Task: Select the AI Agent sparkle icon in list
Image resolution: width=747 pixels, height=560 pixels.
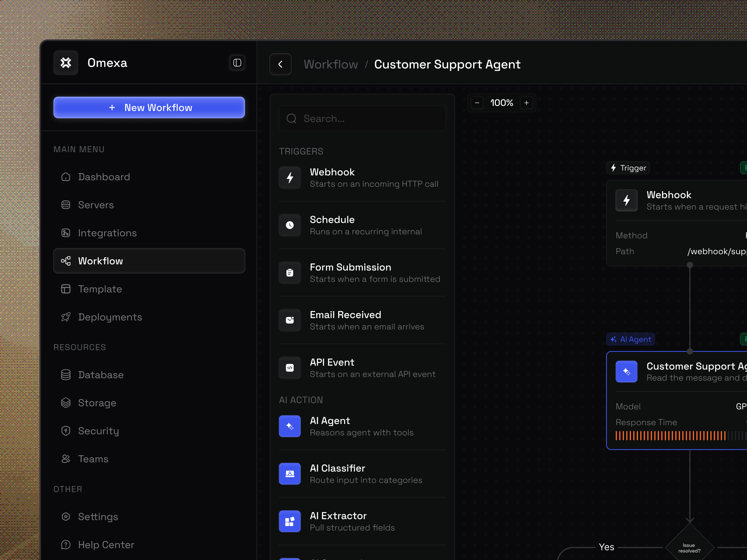Action: coord(290,426)
